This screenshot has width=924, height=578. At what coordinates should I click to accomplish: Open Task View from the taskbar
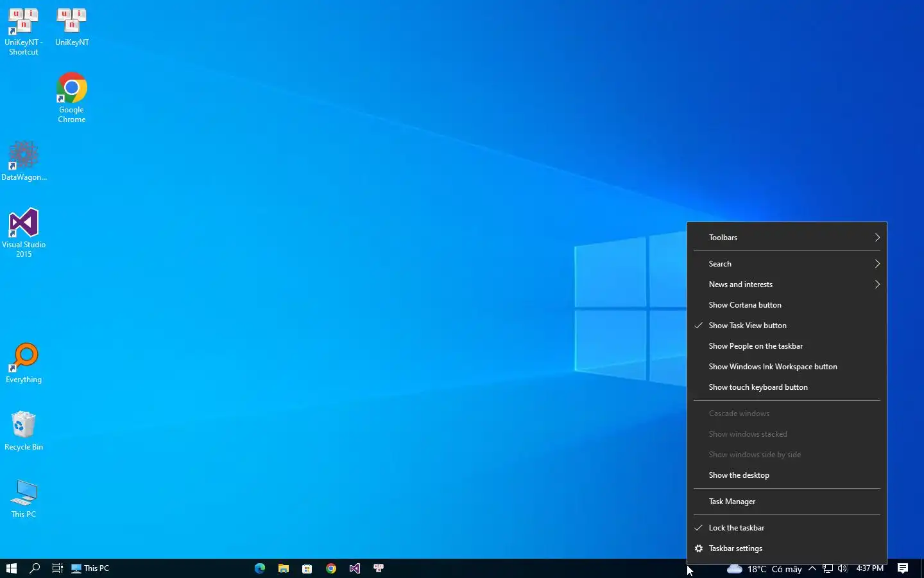click(x=57, y=568)
